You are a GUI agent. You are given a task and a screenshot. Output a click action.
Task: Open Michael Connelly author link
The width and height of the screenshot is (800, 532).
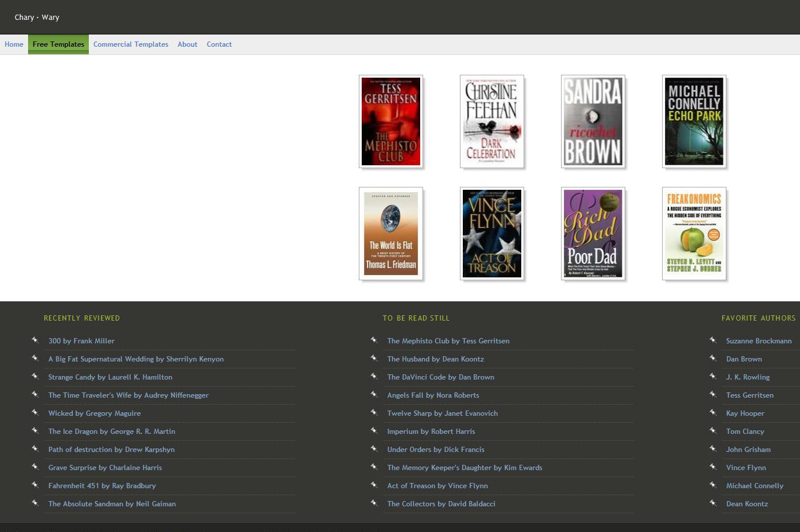point(755,486)
